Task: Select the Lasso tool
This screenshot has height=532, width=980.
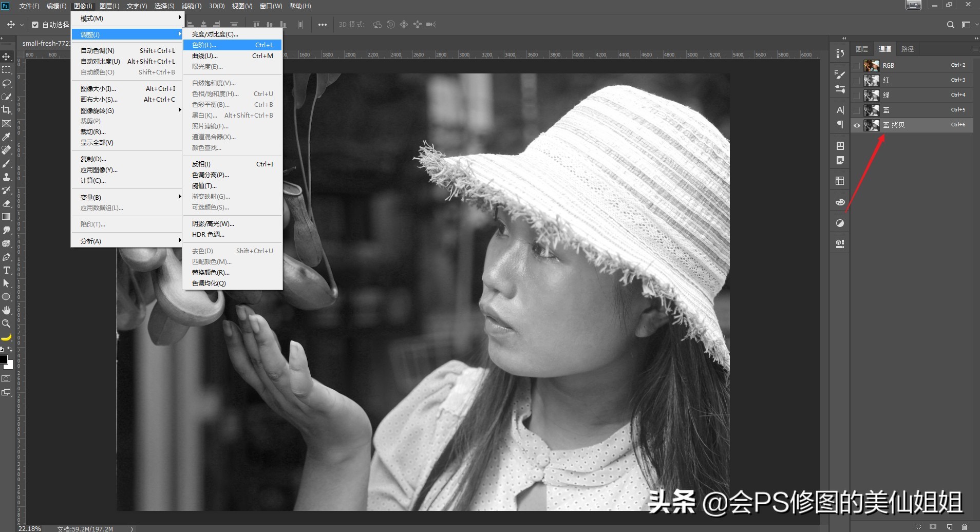Action: point(7,84)
